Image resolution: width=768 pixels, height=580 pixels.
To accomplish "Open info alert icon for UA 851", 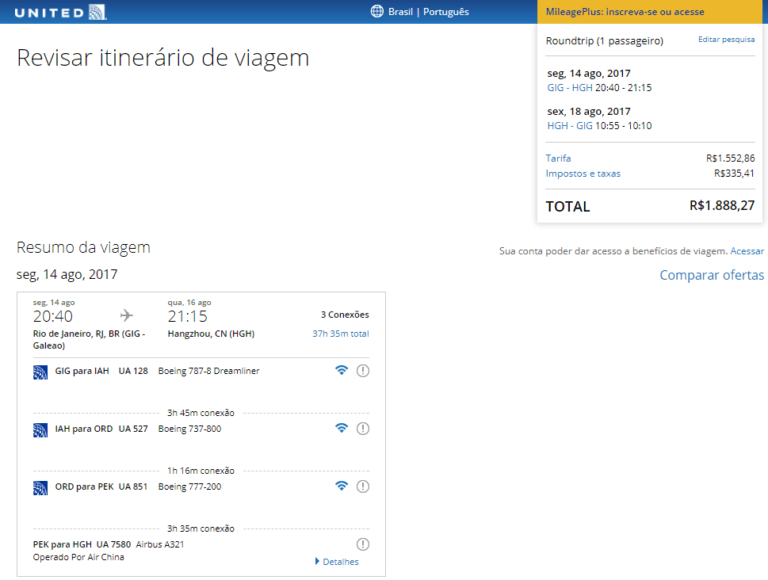I will coord(363,487).
